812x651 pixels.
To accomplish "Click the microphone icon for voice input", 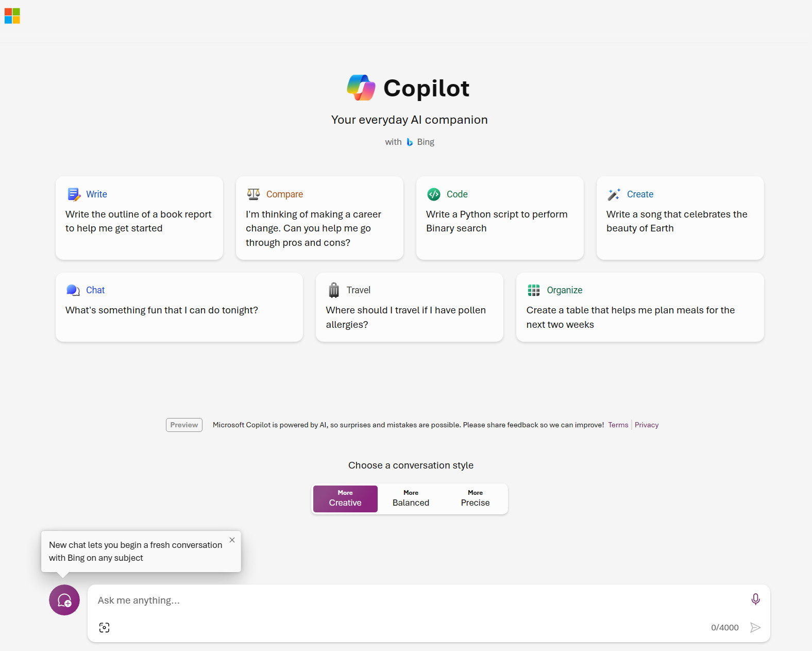I will click(x=755, y=599).
